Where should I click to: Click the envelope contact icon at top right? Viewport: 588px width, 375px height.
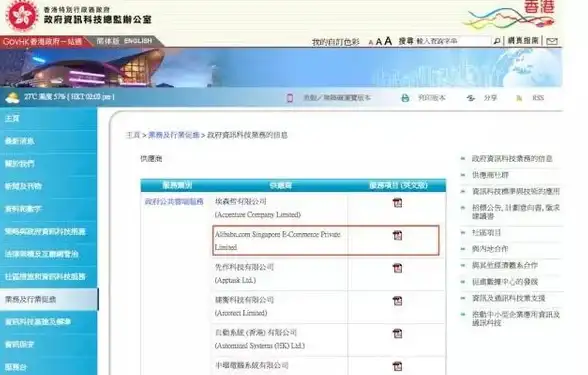click(x=552, y=41)
